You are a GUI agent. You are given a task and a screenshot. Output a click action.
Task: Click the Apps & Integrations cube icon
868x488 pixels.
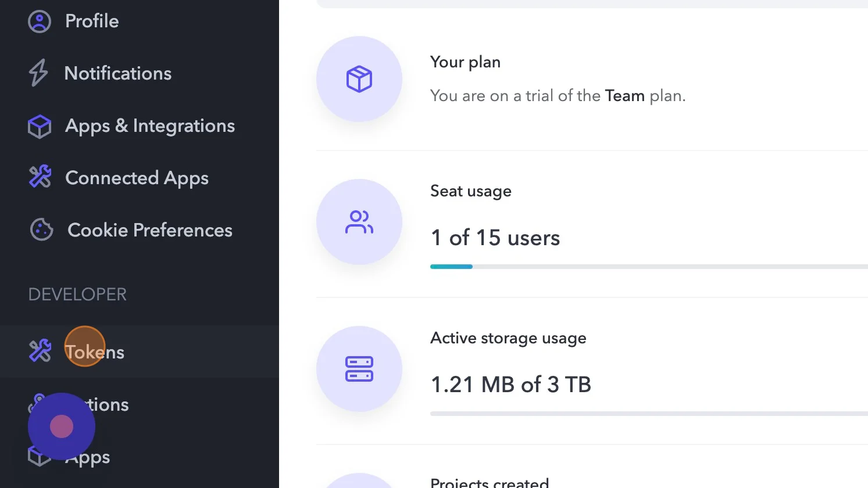click(x=40, y=126)
